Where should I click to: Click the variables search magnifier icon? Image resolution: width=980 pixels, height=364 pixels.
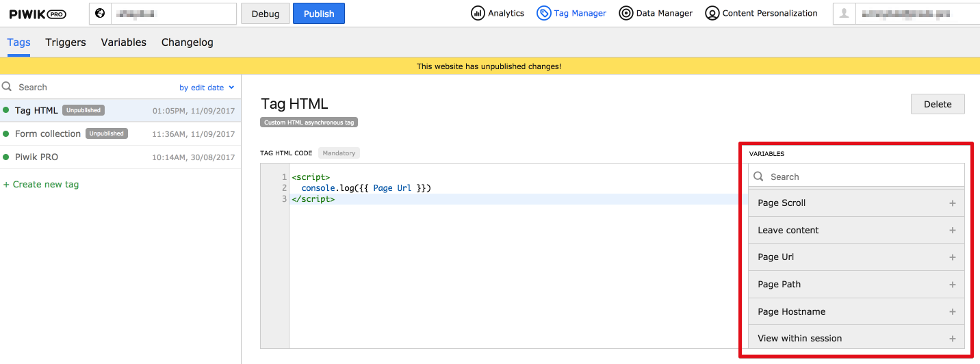(758, 177)
